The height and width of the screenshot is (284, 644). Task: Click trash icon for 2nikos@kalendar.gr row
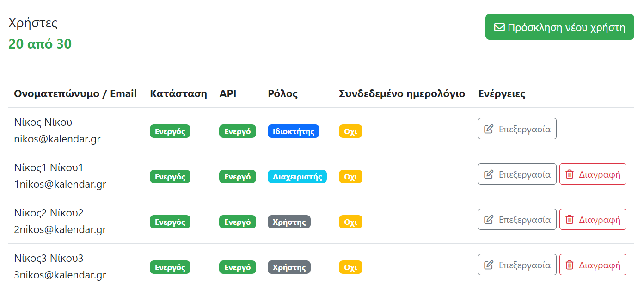click(x=570, y=220)
